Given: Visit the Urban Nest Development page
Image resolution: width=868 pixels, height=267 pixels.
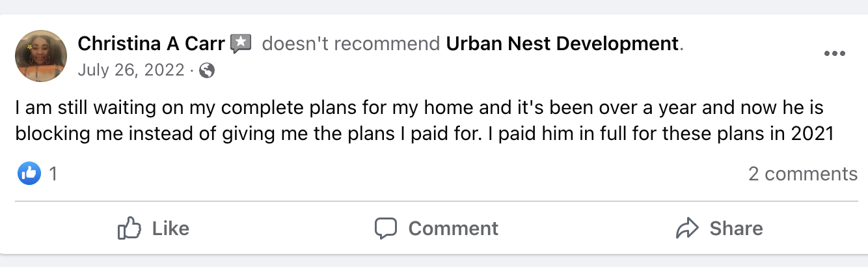Looking at the screenshot, I should (562, 44).
